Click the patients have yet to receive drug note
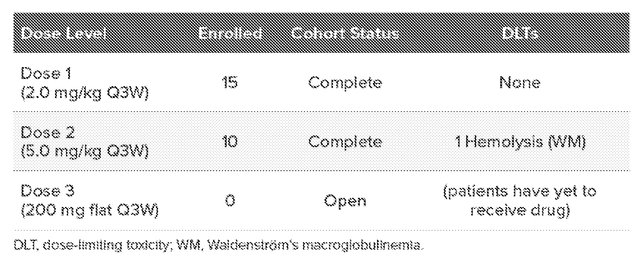Viewport: 644px width, 265px height. coord(520,201)
